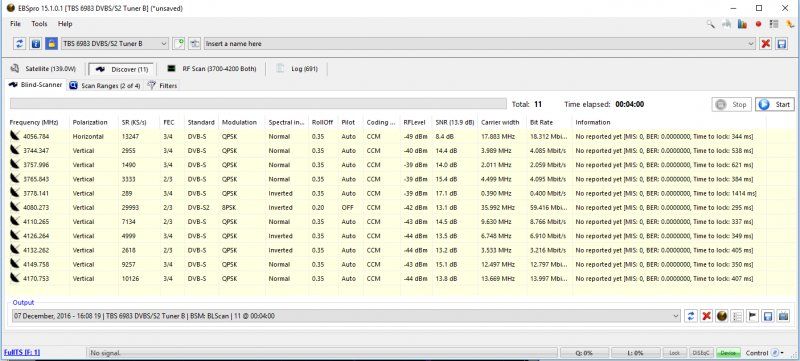Open the Control dropdown arrow in status bar
The image size is (800, 361).
782,353
